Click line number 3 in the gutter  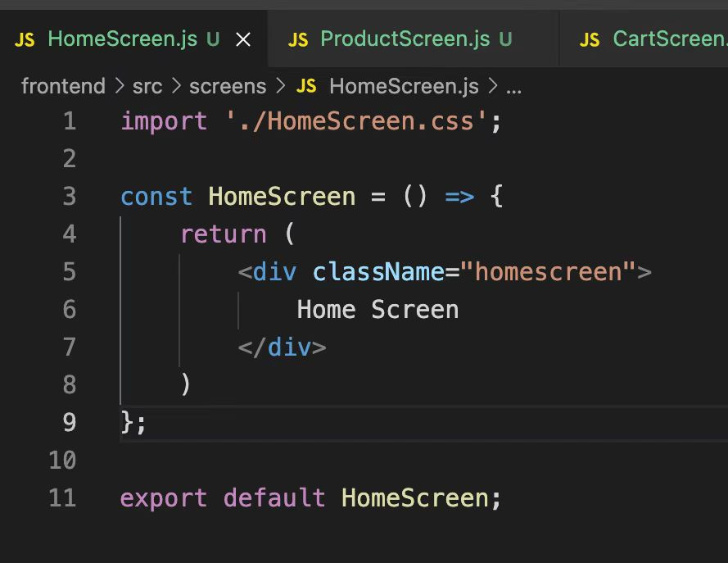pos(70,197)
